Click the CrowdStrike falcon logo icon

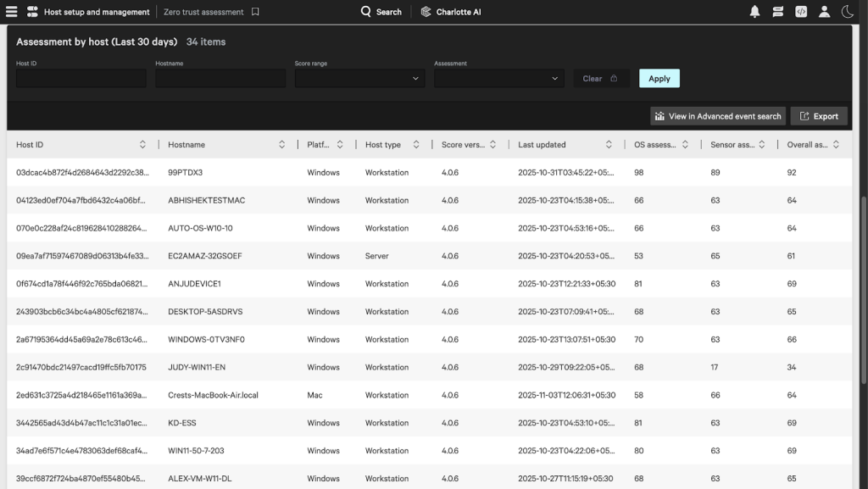tap(32, 12)
